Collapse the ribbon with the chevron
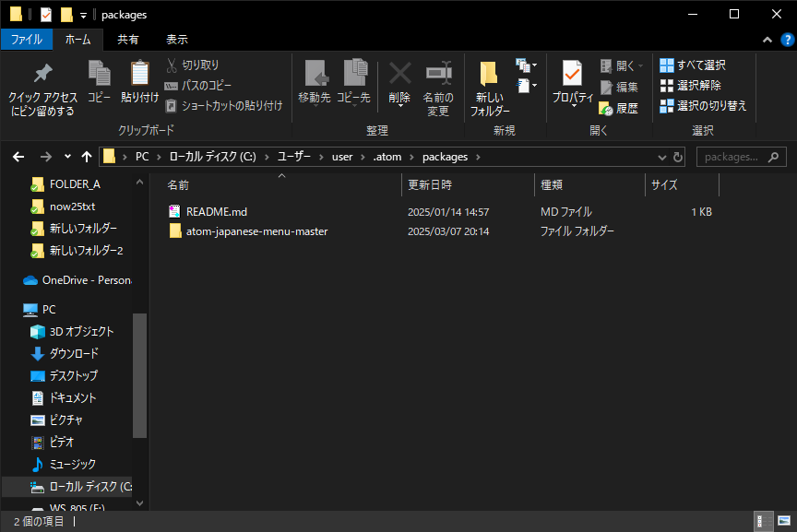Screen dimensions: 797x532 point(767,40)
